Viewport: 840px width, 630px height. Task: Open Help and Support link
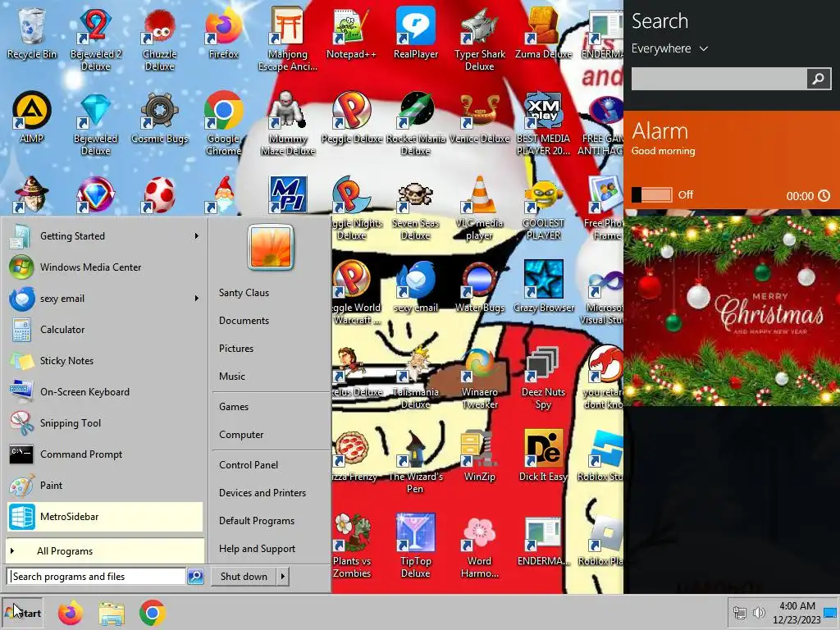point(257,549)
